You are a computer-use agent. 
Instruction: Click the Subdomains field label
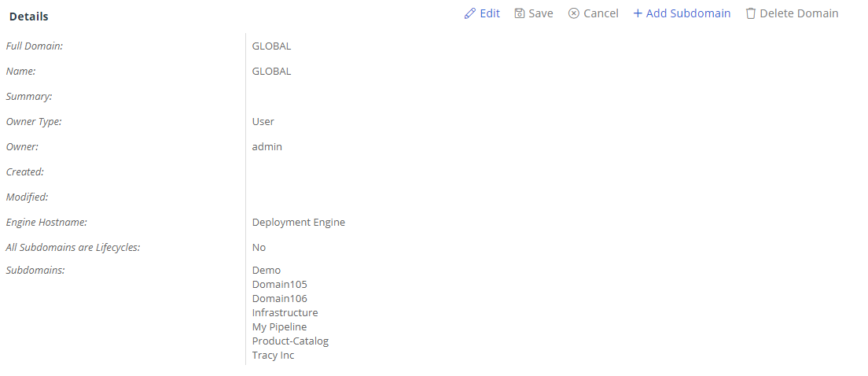coord(35,271)
